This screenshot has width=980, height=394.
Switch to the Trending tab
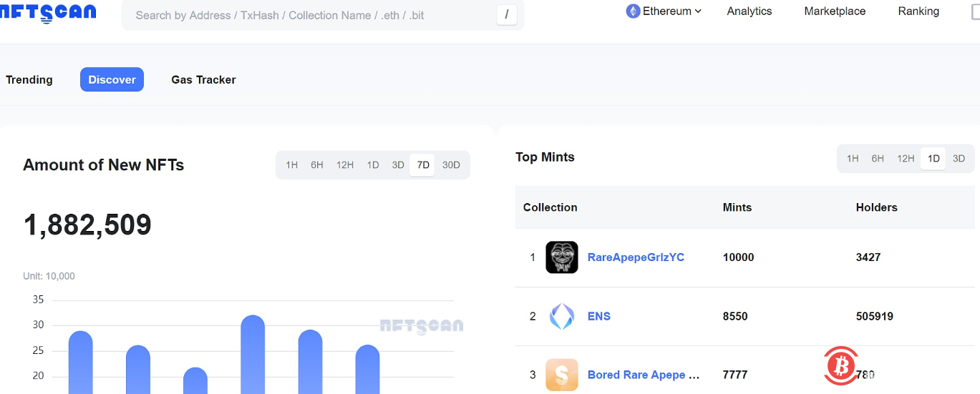point(29,80)
